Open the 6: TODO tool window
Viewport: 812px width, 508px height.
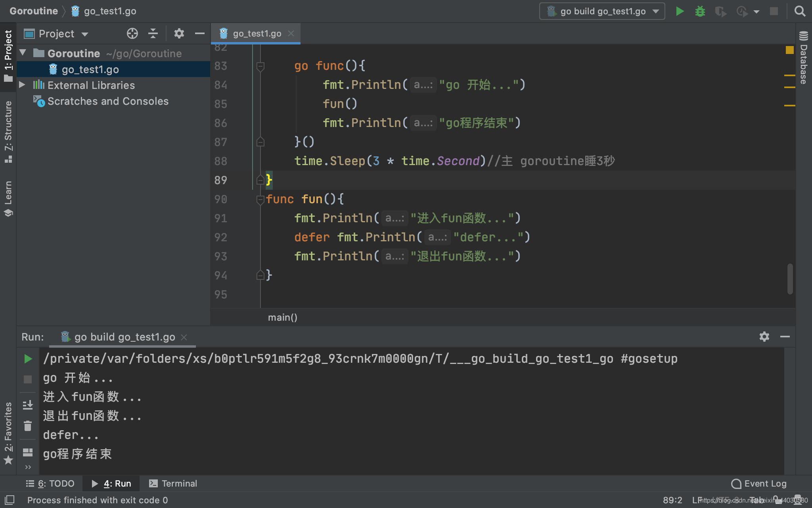click(x=50, y=483)
